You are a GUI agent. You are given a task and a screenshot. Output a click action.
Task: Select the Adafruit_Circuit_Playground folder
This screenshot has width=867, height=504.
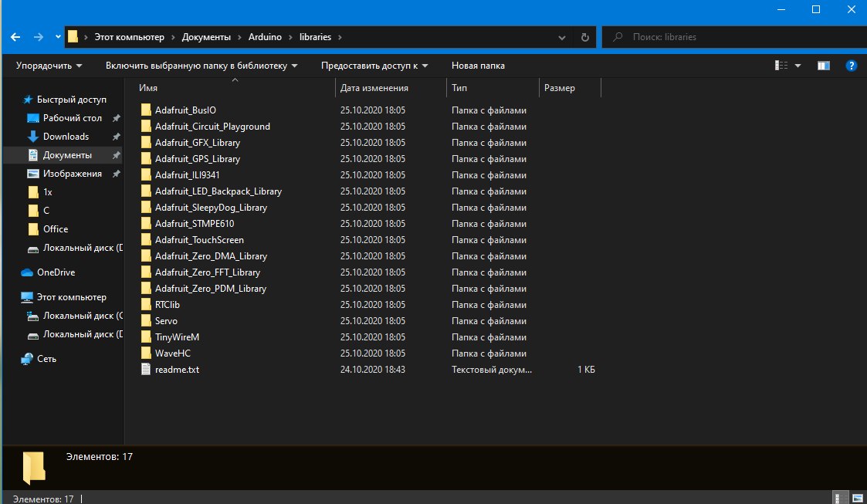(x=212, y=126)
